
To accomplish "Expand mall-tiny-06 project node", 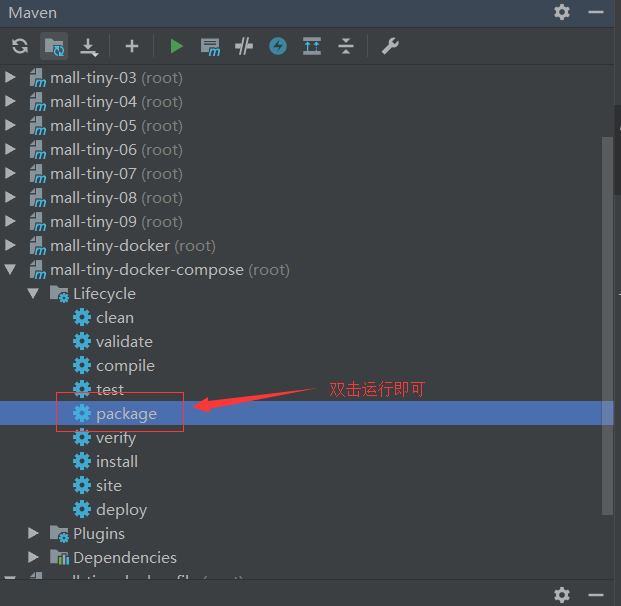I will pos(10,149).
